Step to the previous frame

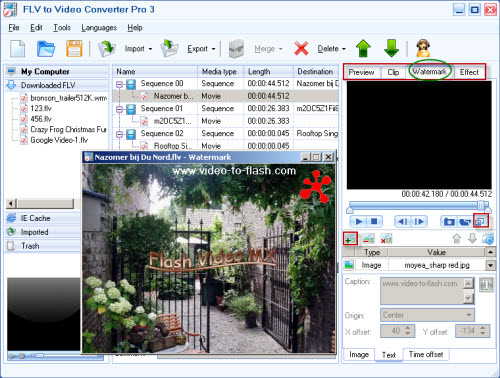point(403,221)
